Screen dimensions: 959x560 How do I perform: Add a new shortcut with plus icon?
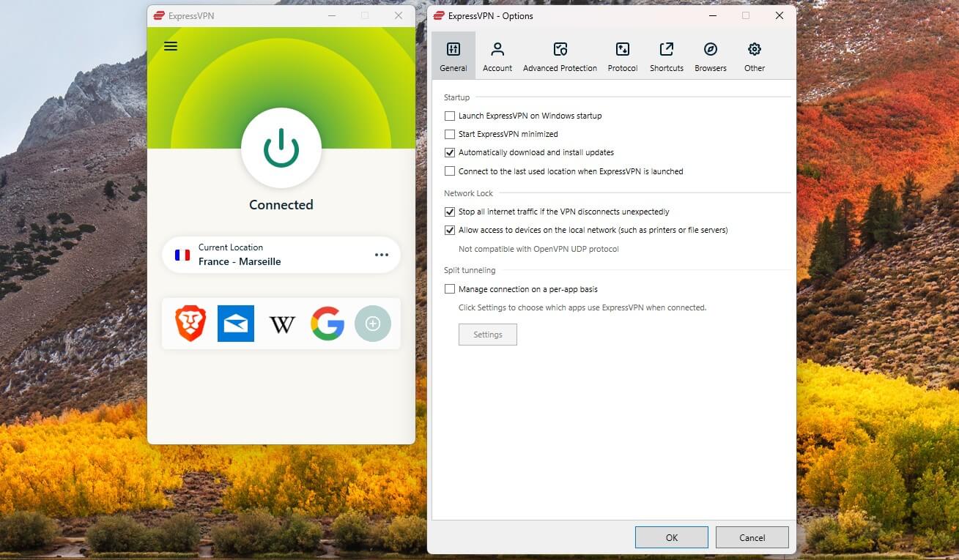pos(373,324)
